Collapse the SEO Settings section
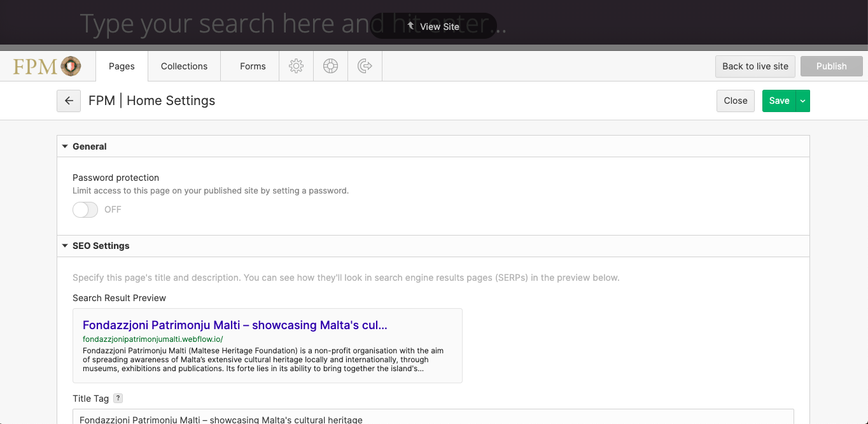 point(433,246)
